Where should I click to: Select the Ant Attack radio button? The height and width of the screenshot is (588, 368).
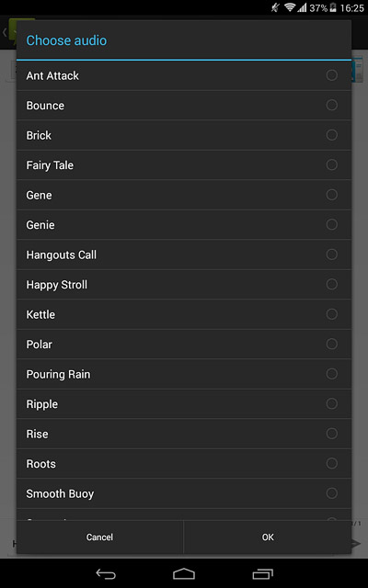(331, 75)
